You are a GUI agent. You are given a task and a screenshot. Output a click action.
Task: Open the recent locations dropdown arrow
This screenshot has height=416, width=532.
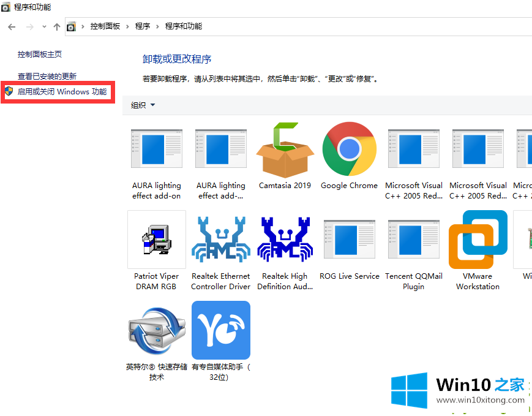tap(44, 26)
